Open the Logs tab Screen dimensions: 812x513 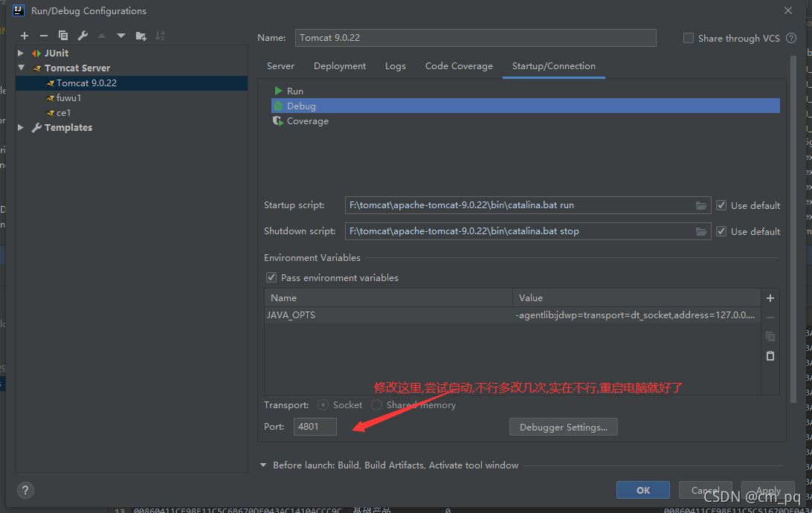pos(395,66)
